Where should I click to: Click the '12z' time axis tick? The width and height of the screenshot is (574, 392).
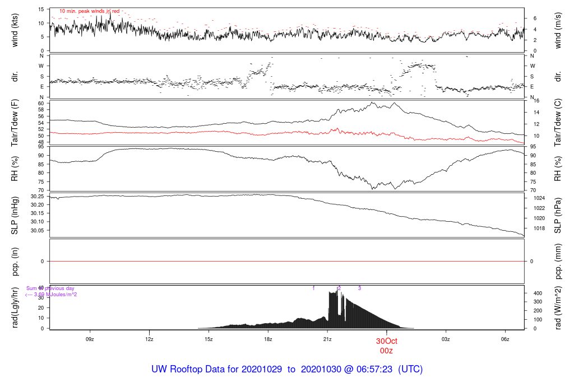pyautogui.click(x=149, y=339)
